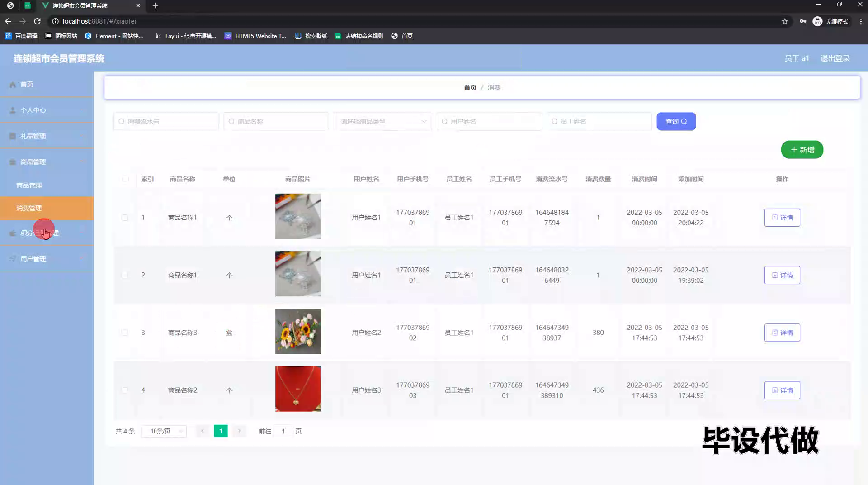Click 详情 button for row 1
The height and width of the screenshot is (485, 868).
point(782,218)
